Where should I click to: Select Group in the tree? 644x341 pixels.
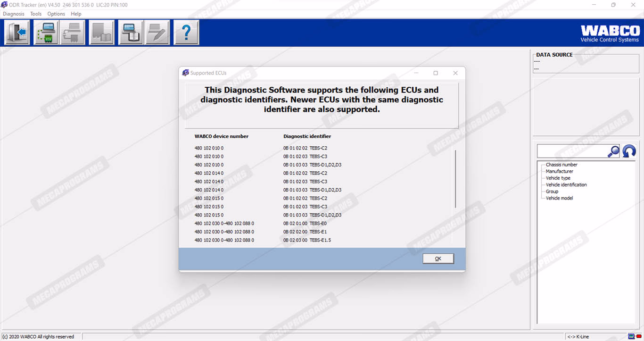coord(552,191)
